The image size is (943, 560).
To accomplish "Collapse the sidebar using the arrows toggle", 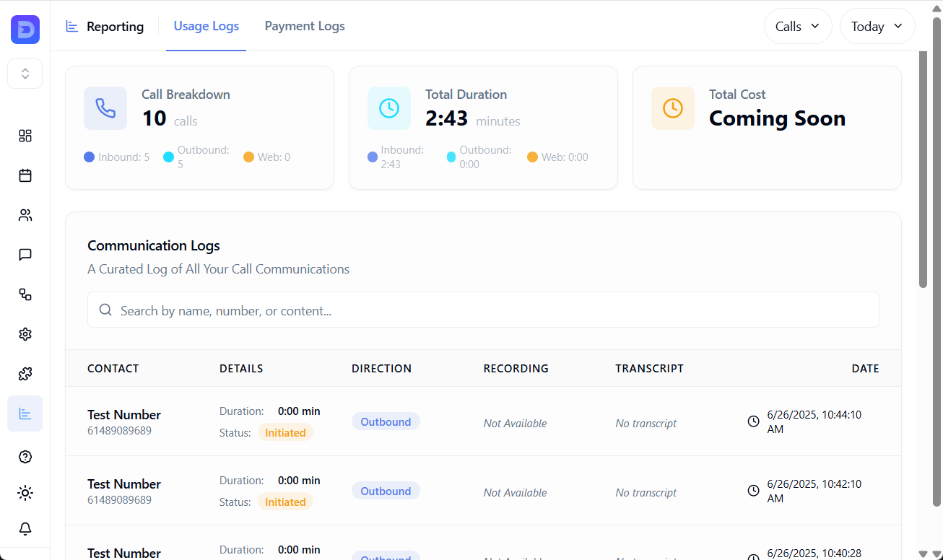I will click(x=25, y=73).
